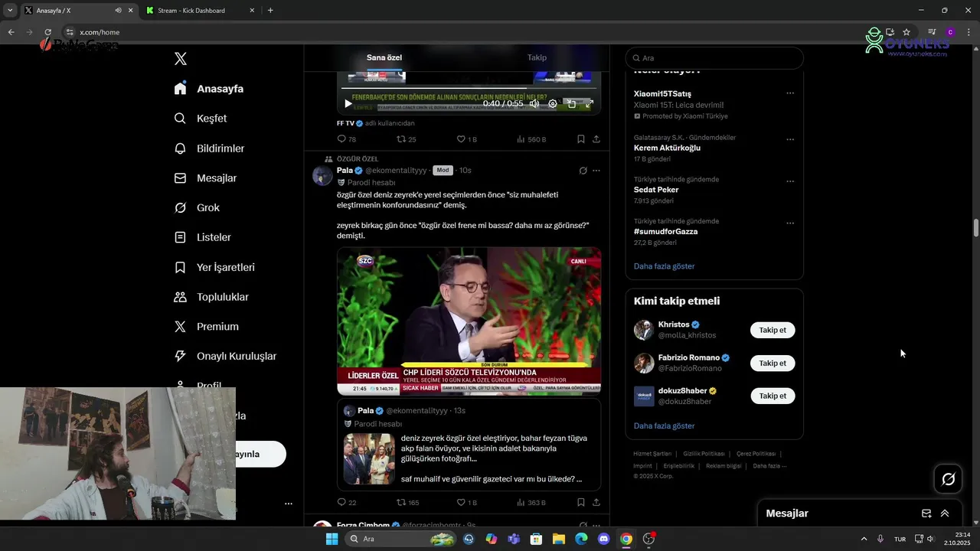Open Gizlilik Politikası footer link
980x551 pixels.
704,454
